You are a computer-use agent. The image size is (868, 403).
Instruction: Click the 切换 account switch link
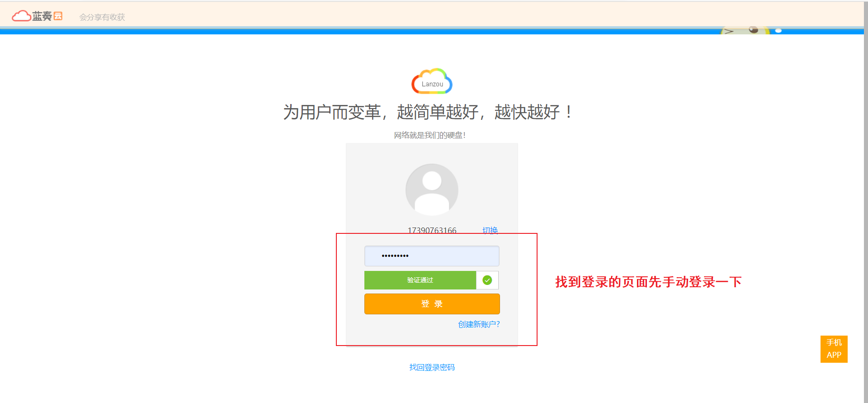coord(490,230)
